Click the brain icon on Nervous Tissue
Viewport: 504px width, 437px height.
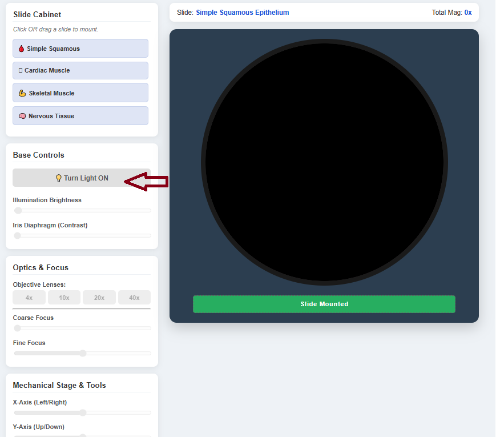pos(22,116)
